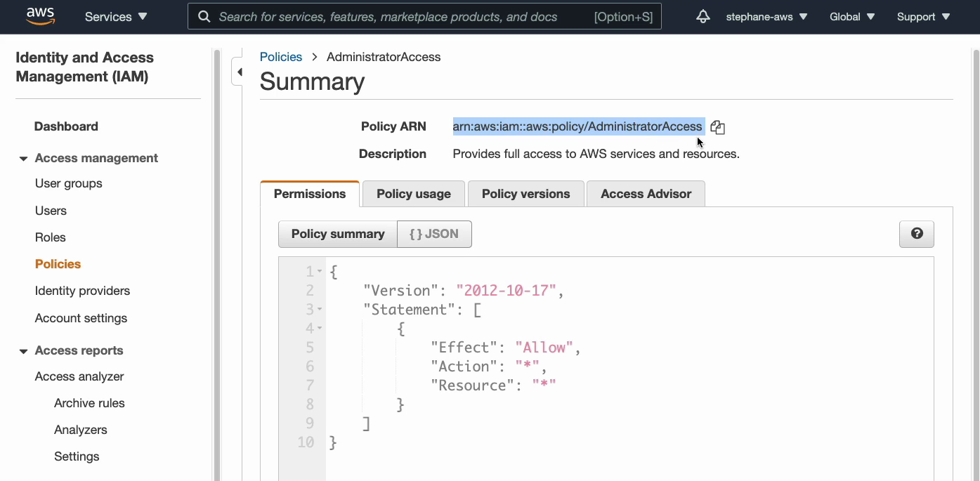This screenshot has width=980, height=481.
Task: Open the Access Advisor tab
Action: point(646,194)
